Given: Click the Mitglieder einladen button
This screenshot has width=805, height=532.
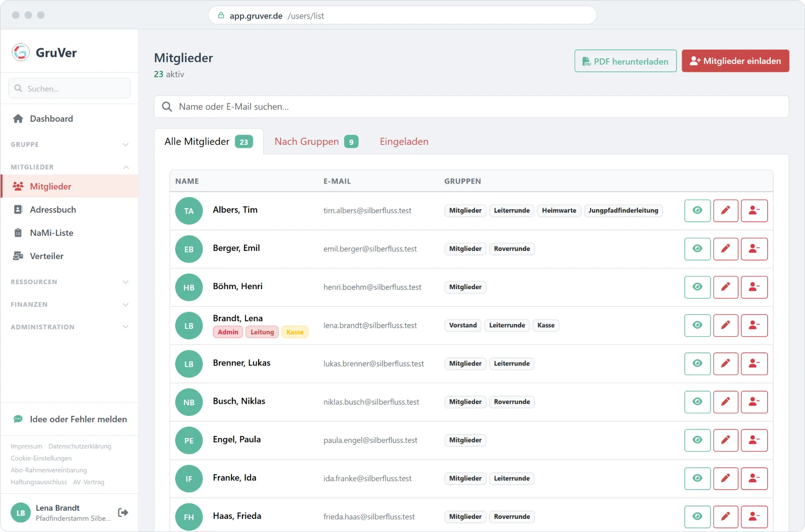Looking at the screenshot, I should tap(735, 61).
